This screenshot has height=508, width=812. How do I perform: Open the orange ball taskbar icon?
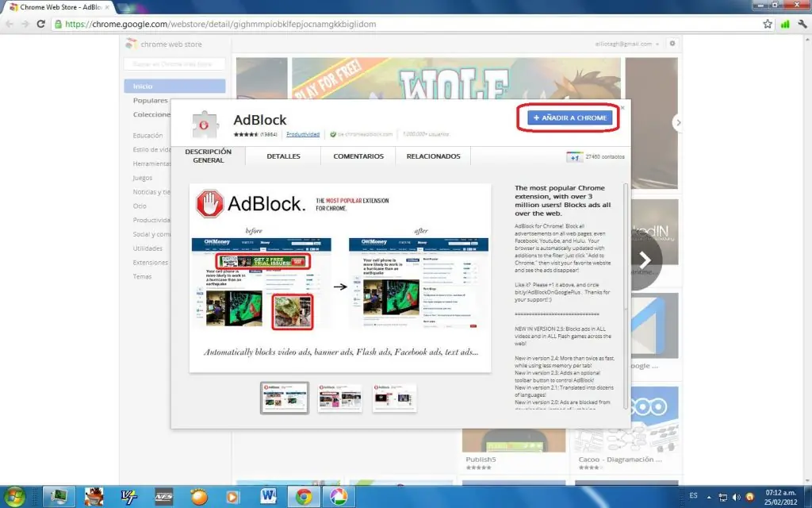click(198, 497)
